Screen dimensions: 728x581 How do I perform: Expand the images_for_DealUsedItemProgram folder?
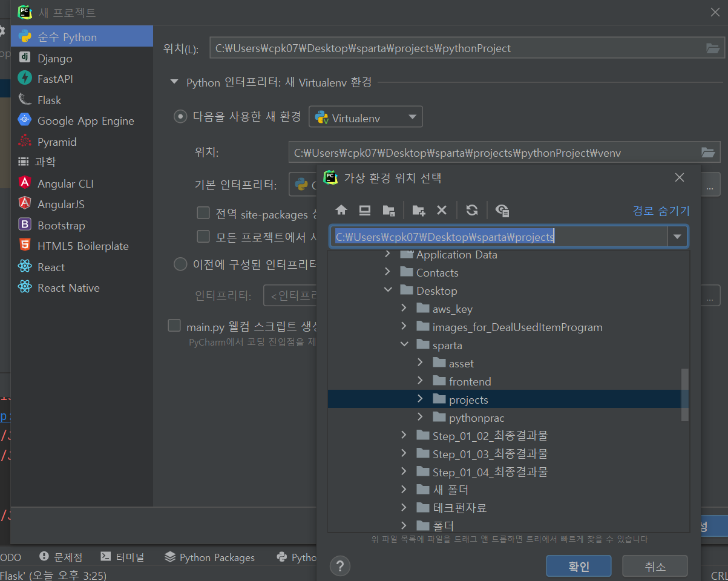(404, 327)
